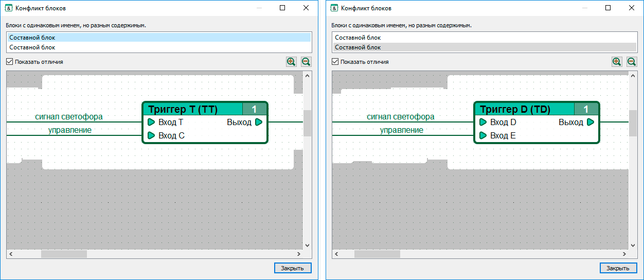Image resolution: width=644 pixels, height=280 pixels.
Task: Select second 'Составной блок' row in left window
Action: [159, 47]
